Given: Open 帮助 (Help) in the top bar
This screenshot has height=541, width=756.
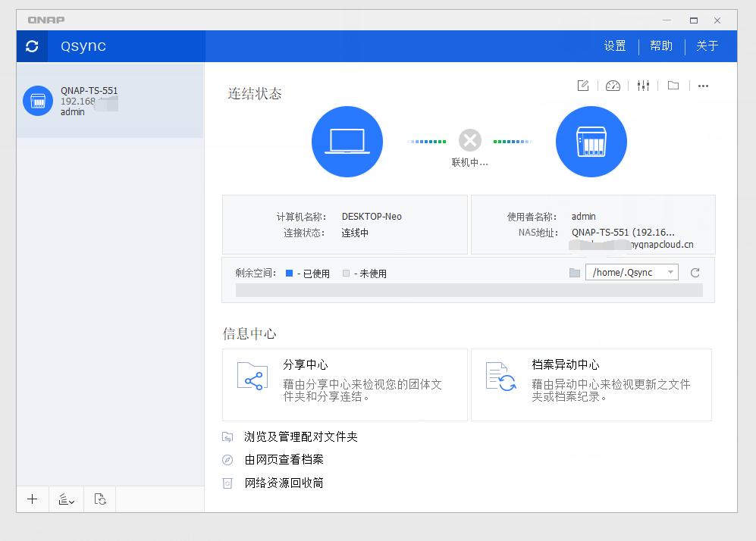Looking at the screenshot, I should click(660, 45).
